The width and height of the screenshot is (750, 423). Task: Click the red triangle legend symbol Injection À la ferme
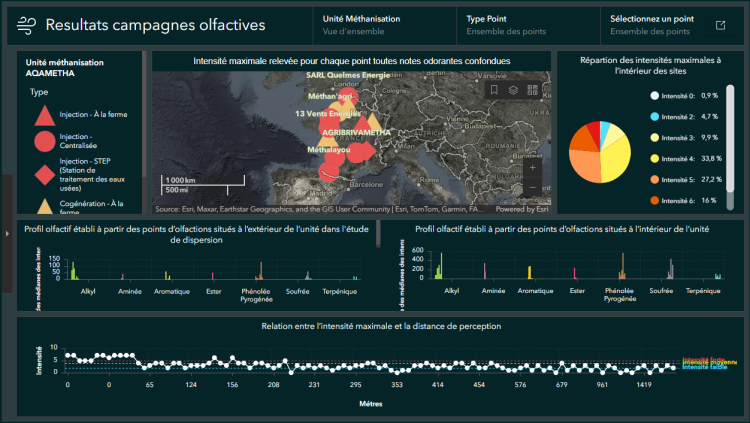[44, 116]
